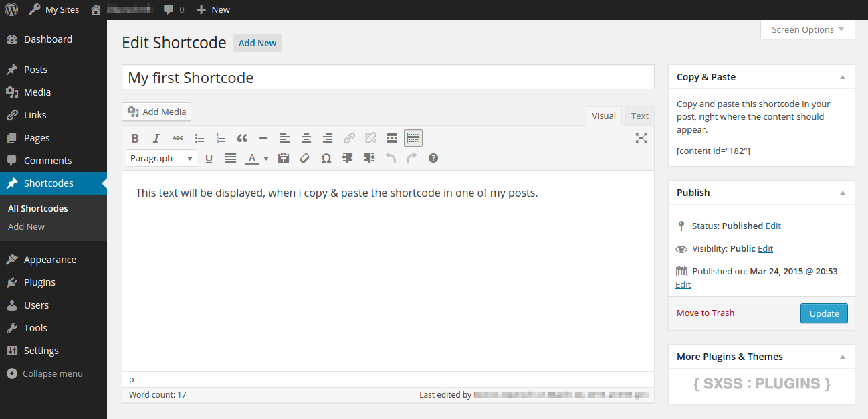Edit the publish Status
The width and height of the screenshot is (868, 419).
773,226
